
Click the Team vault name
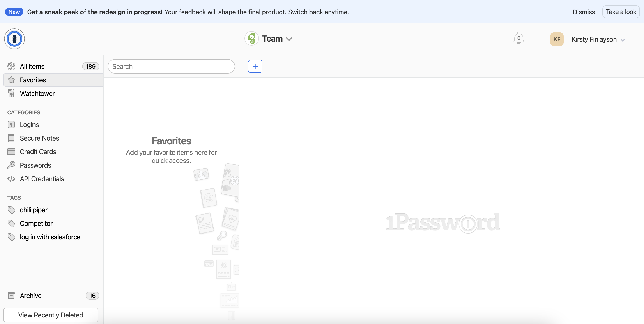tap(272, 39)
